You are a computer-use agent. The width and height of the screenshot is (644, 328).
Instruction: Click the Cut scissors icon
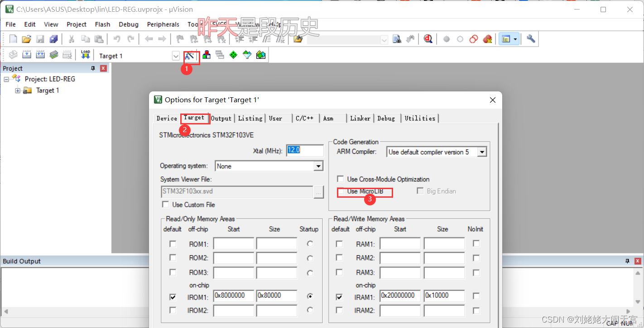pyautogui.click(x=71, y=39)
